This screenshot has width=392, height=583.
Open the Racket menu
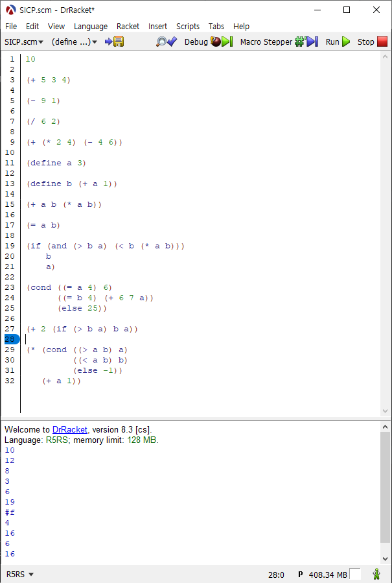point(128,26)
